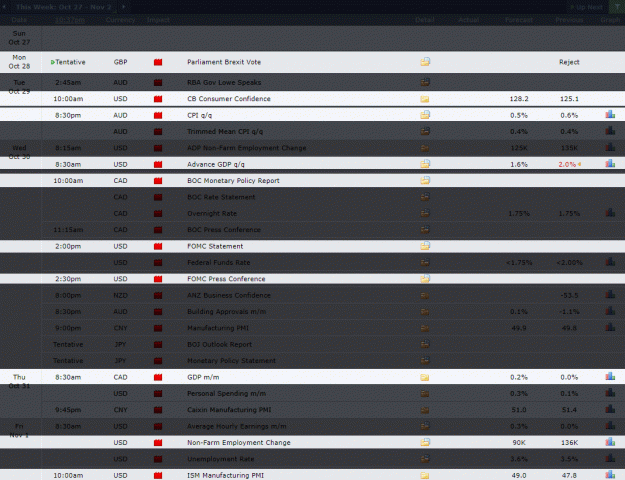
Task: Expand detail for Personal Spending m/m
Action: [x=425, y=393]
